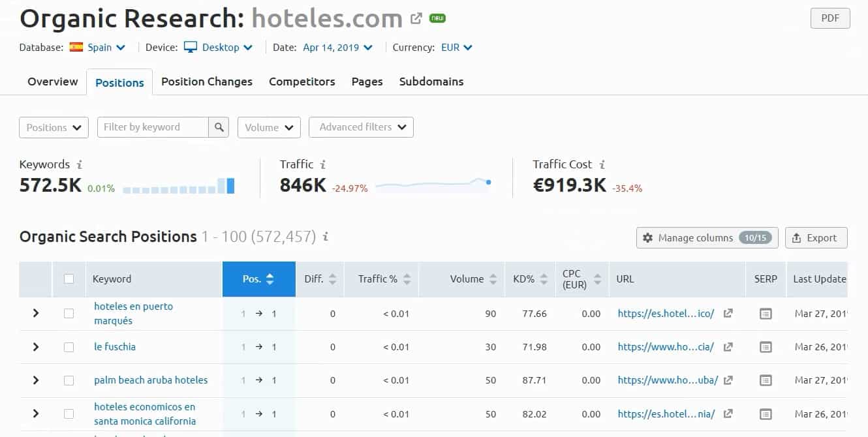The height and width of the screenshot is (437, 868).
Task: Click the Traffic trend line sparkline
Action: (x=433, y=185)
